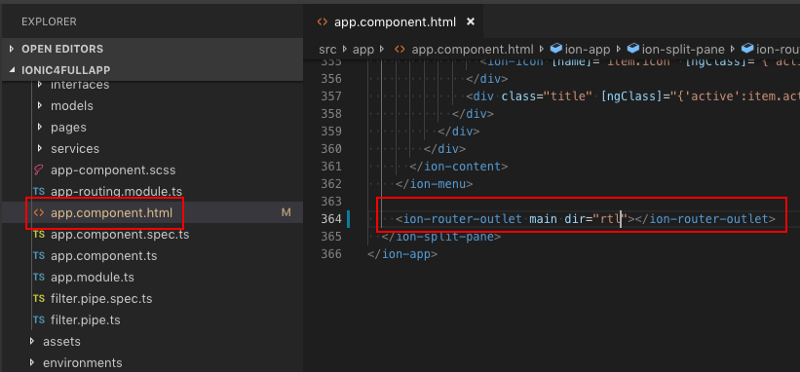Click the EXPLORER panel title
Viewport: 800px width, 372px height.
point(49,22)
